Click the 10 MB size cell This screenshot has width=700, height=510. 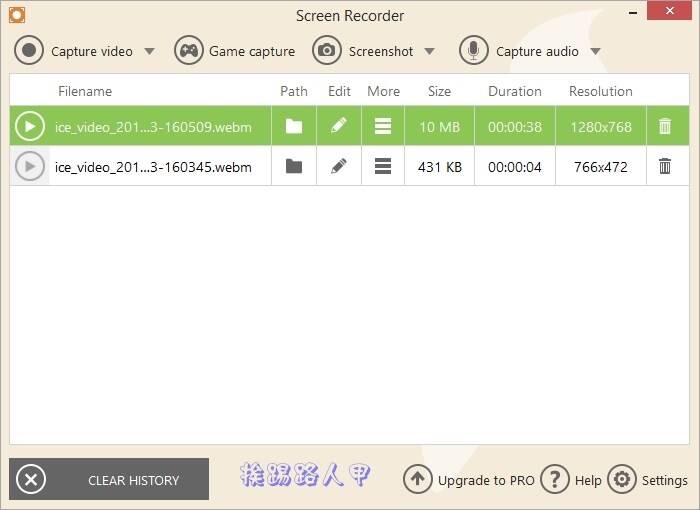tap(439, 127)
